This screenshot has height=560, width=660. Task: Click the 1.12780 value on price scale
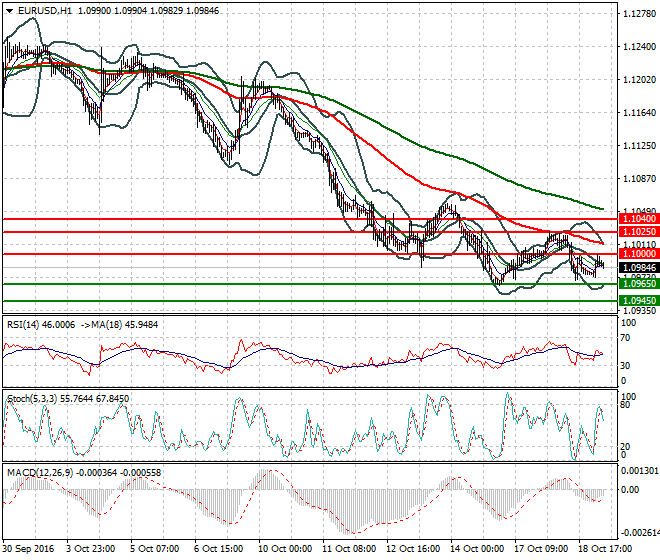coord(634,14)
